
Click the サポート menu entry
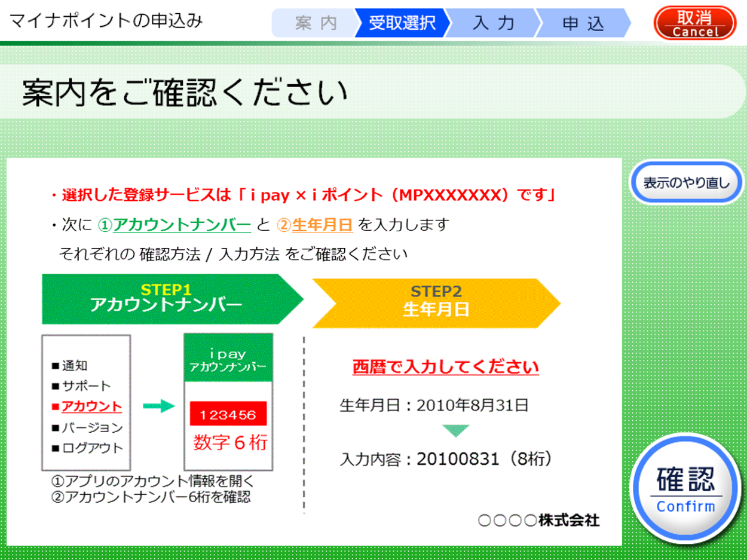pyautogui.click(x=81, y=386)
